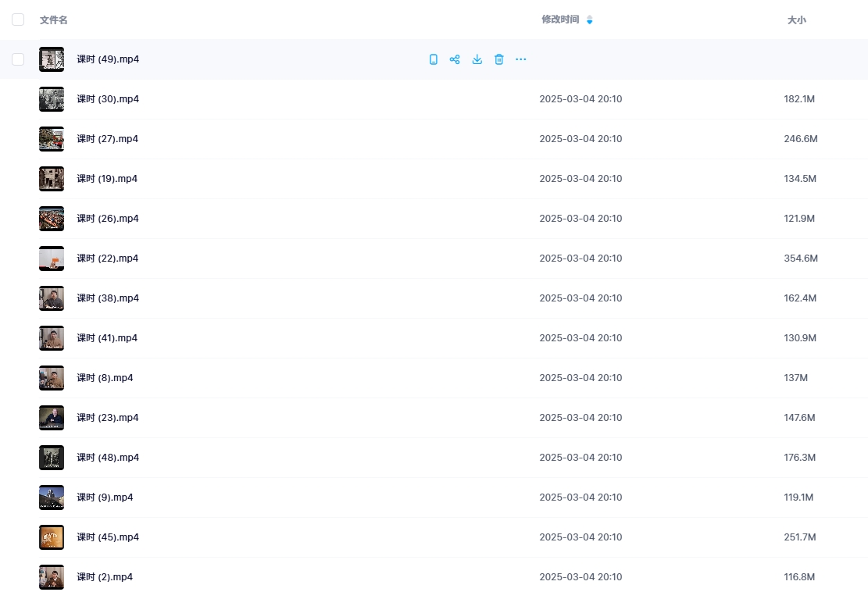
Task: Download 课时 (49).mp4 via the download icon
Action: pyautogui.click(x=477, y=59)
